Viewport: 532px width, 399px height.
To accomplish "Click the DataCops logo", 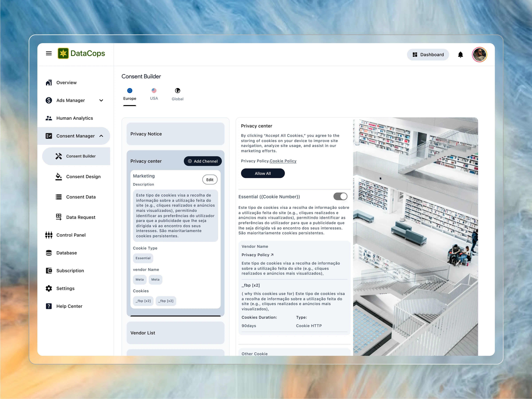I will (x=81, y=53).
